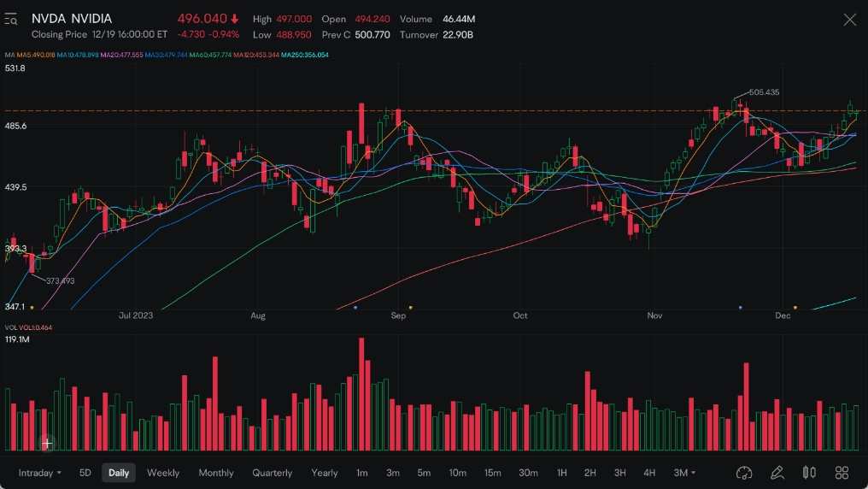
Task: Click the 505.435 peak price label
Action: click(x=764, y=92)
